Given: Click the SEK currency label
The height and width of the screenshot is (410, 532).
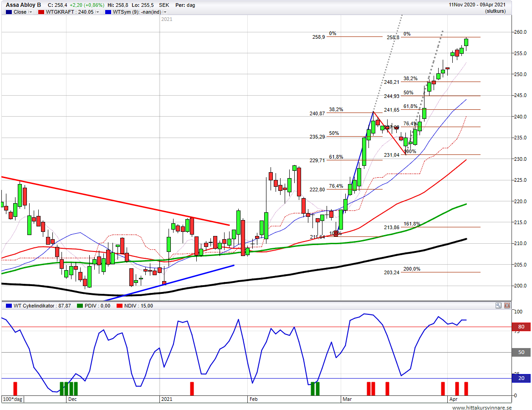Looking at the screenshot, I should click(164, 5).
